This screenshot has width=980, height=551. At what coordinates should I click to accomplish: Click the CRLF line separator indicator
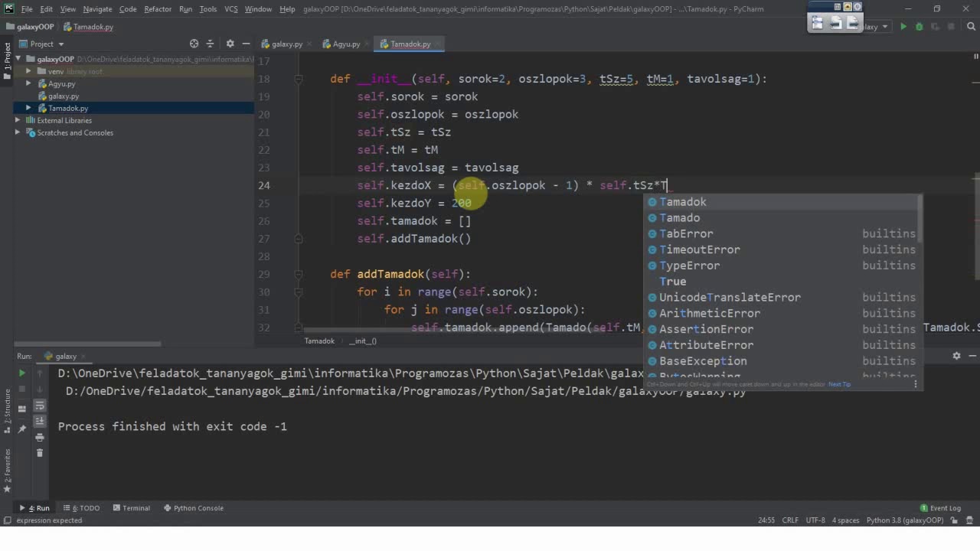[790, 520]
